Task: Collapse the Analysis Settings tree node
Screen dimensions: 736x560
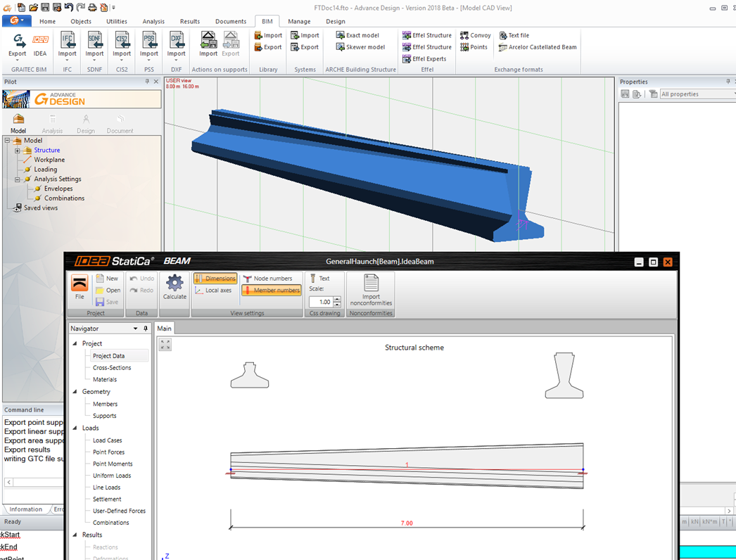Action: pyautogui.click(x=18, y=179)
